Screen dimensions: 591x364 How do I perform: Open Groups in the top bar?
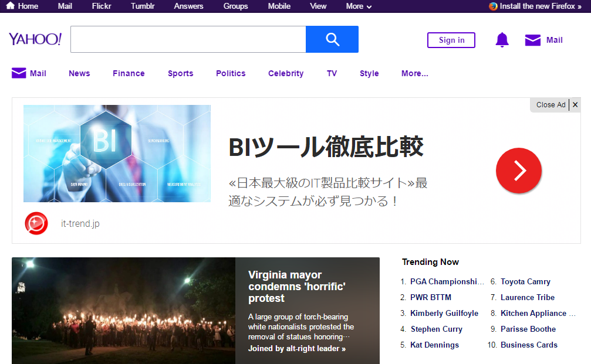tap(235, 6)
